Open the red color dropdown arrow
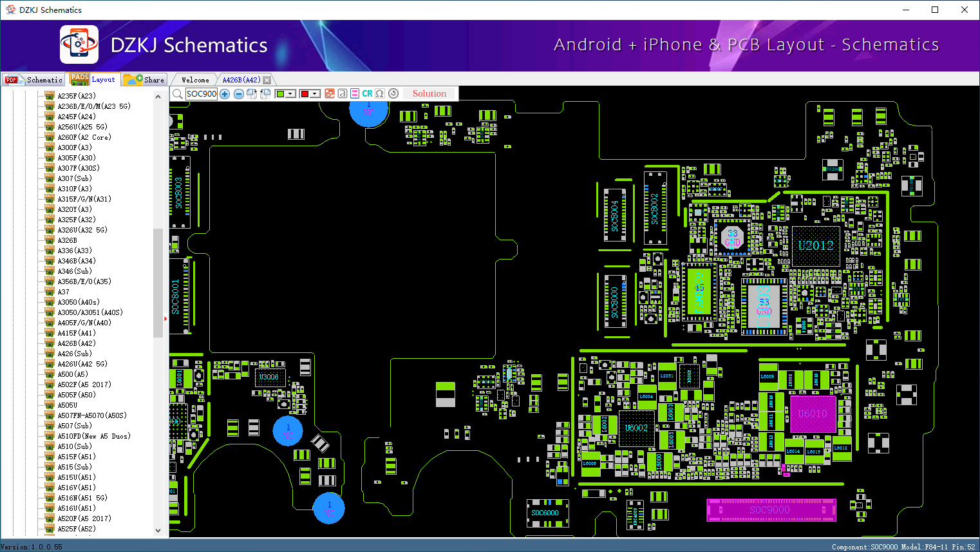 [x=316, y=94]
